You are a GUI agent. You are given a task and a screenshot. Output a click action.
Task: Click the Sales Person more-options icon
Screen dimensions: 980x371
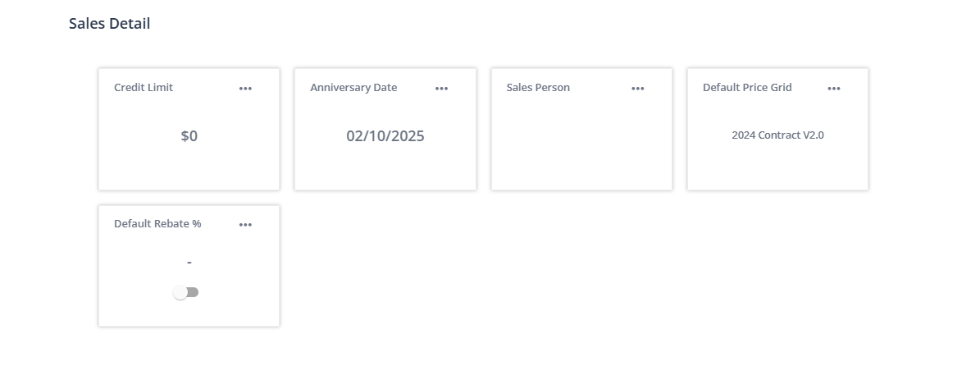tap(638, 89)
